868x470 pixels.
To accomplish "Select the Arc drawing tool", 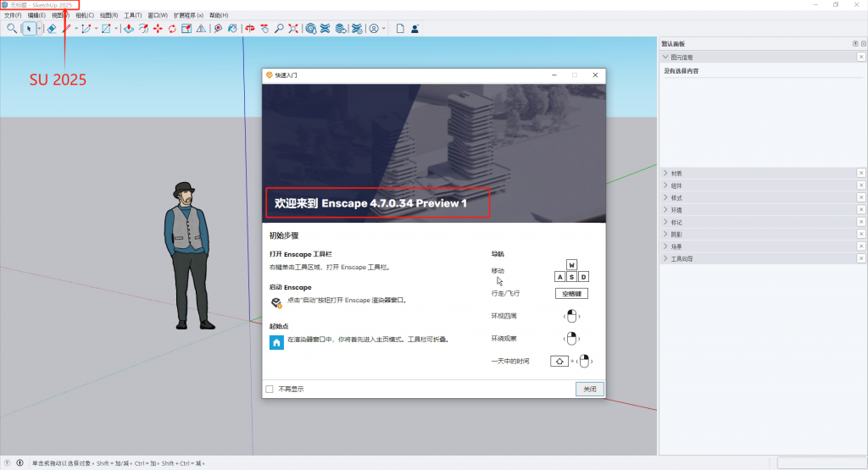I will (x=86, y=28).
